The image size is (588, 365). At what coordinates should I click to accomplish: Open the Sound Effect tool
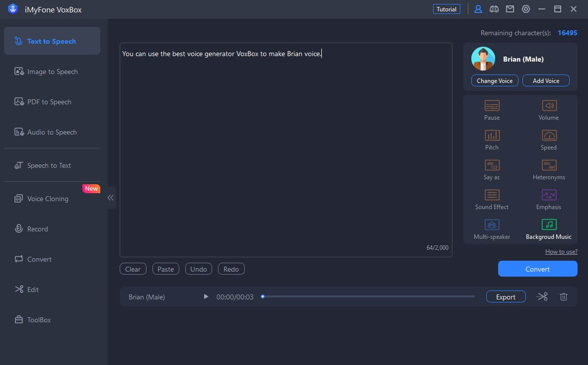click(492, 199)
